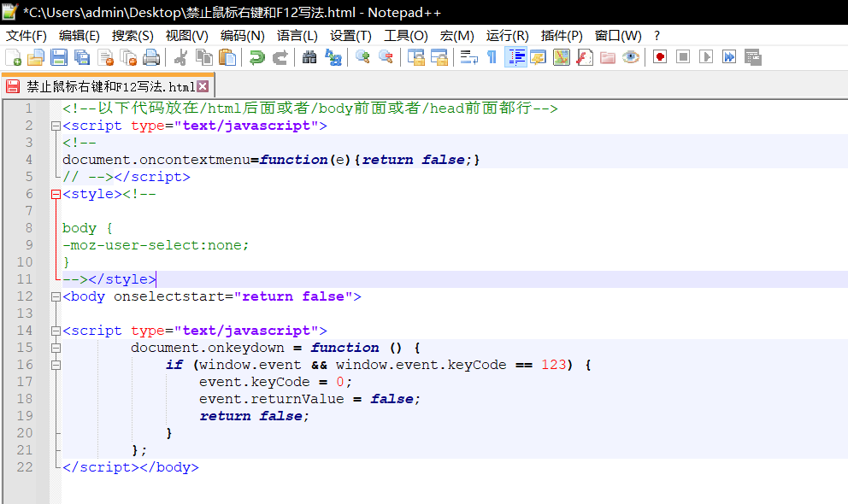Click the Open file folder icon

36,57
